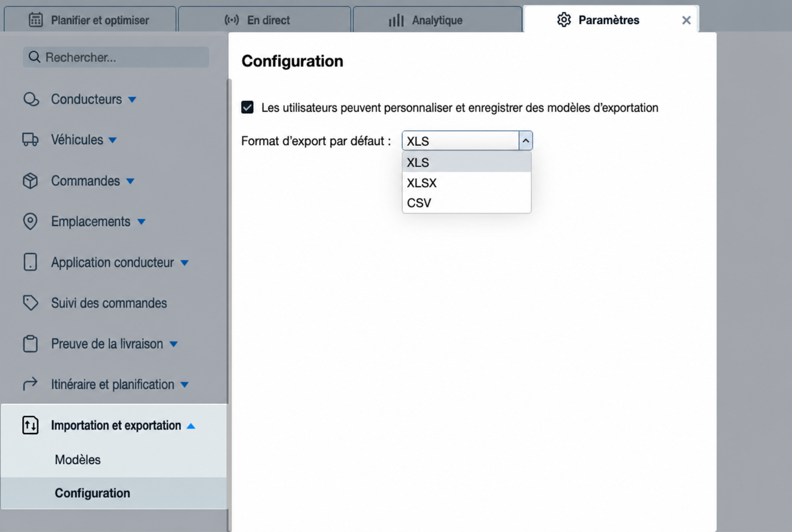Click the bar chart icon in Analytique tab
The height and width of the screenshot is (532, 792).
396,20
